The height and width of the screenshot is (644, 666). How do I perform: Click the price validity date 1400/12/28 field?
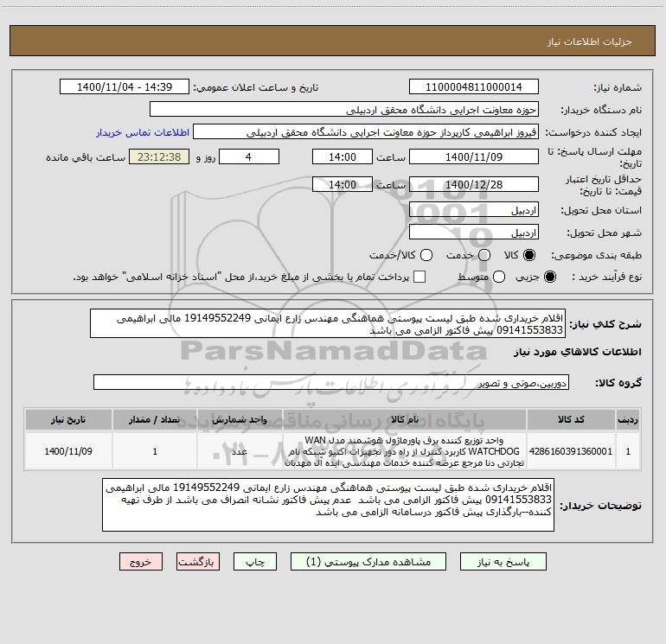coord(474,184)
